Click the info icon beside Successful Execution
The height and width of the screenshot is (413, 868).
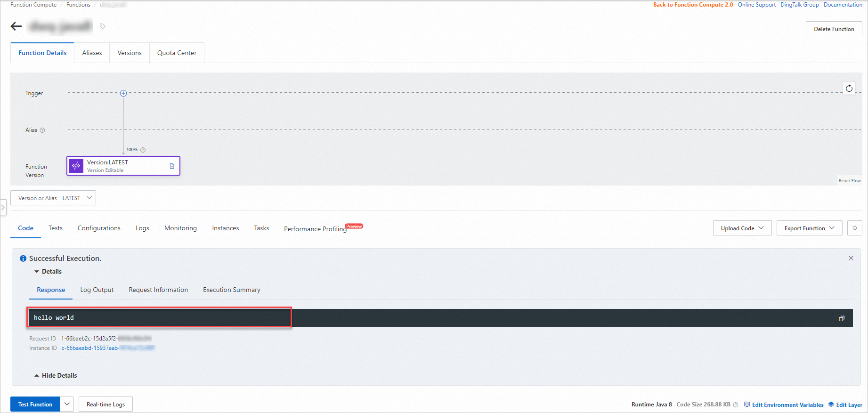pyautogui.click(x=23, y=259)
